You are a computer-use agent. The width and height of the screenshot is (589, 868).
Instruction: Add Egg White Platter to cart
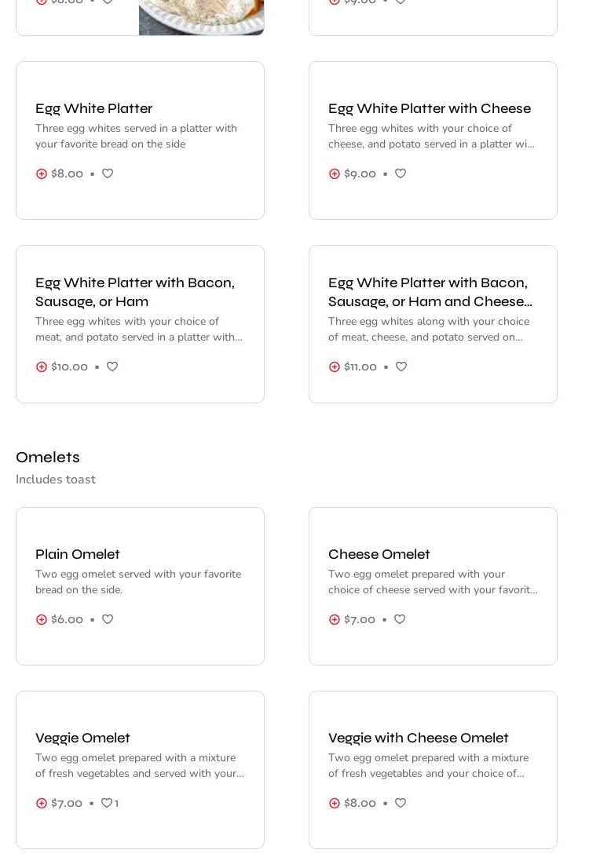point(42,173)
